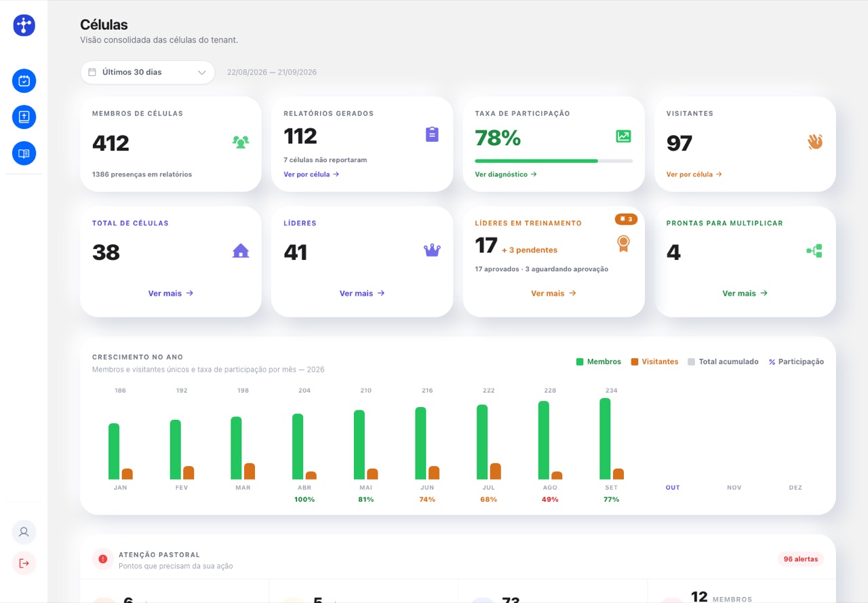This screenshot has height=603, width=868.
Task: Toggle Membros series in chart legend
Action: [x=599, y=362]
